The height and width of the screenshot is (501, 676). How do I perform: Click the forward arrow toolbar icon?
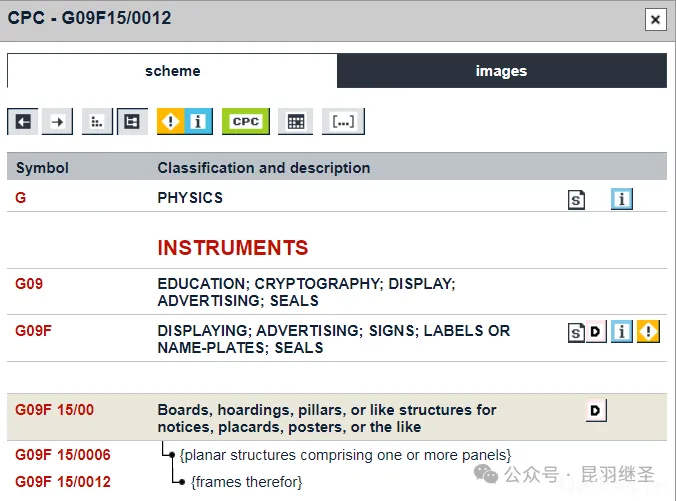tap(57, 121)
